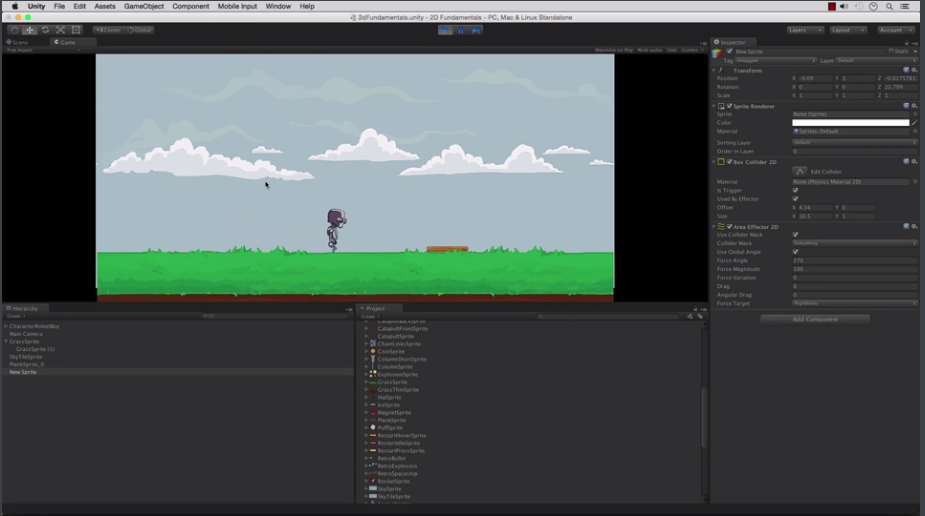Screen dimensions: 925x516
Task: Open the Sorting Layer dropdown
Action: click(855, 142)
